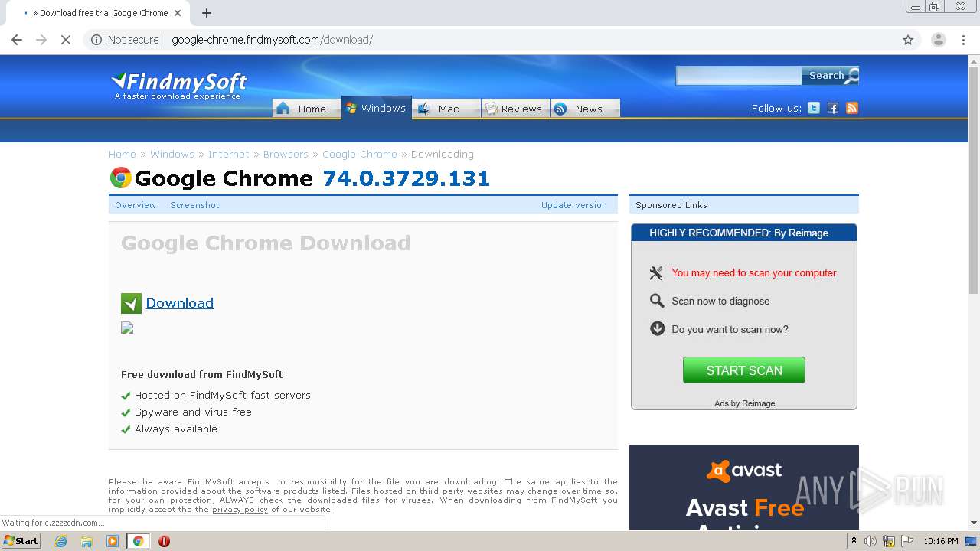Go back with the browser back arrow
Screen dimensions: 980x551
pos(17,40)
